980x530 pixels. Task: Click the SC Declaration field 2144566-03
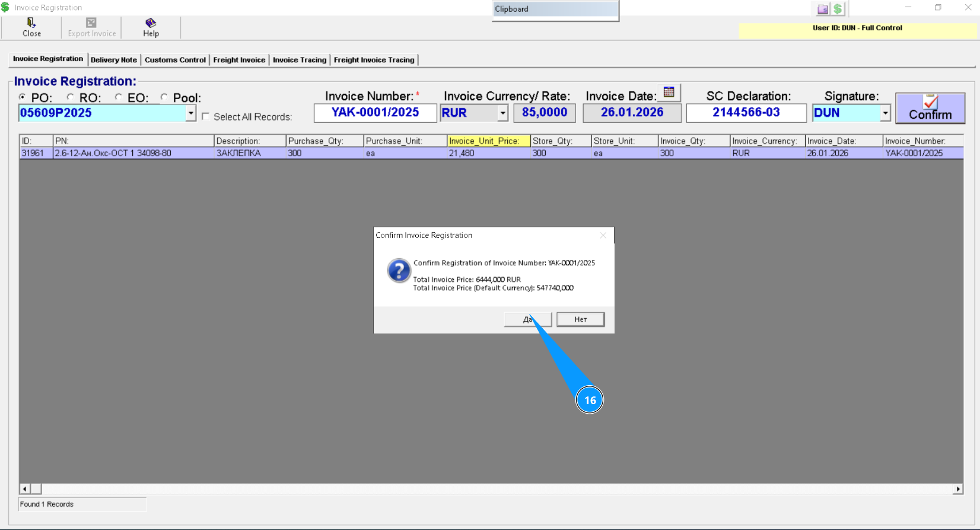click(746, 113)
